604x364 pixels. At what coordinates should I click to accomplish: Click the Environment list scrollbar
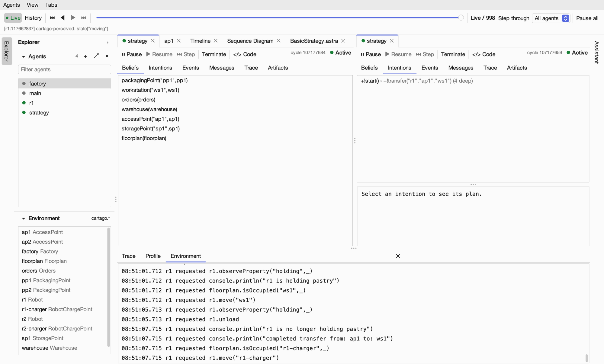tap(109, 287)
